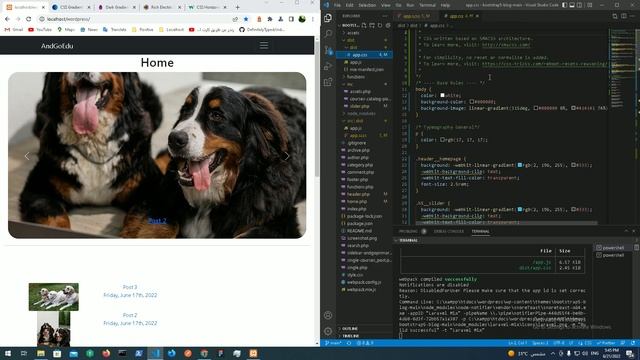Open the browser profile avatar
Viewport: 640px width, 360px height.
302,19
